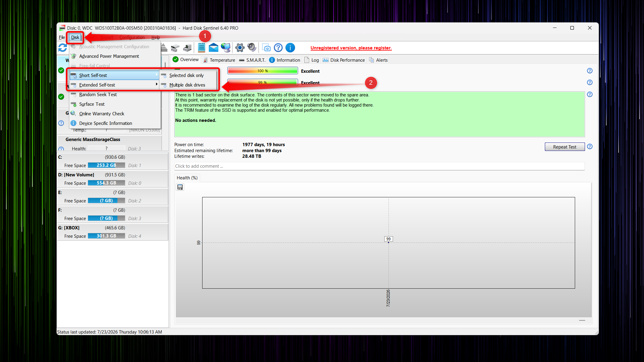The image size is (644, 362).
Task: Click the question mark help toolbar icon
Action: pyautogui.click(x=278, y=48)
